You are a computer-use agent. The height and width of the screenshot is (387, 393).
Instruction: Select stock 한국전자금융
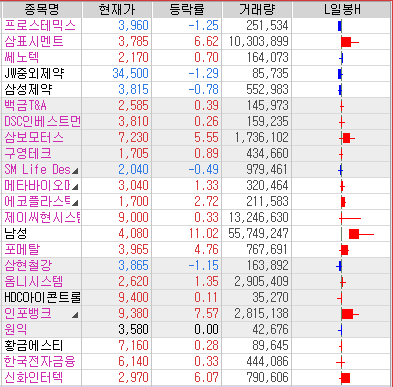pyautogui.click(x=40, y=362)
